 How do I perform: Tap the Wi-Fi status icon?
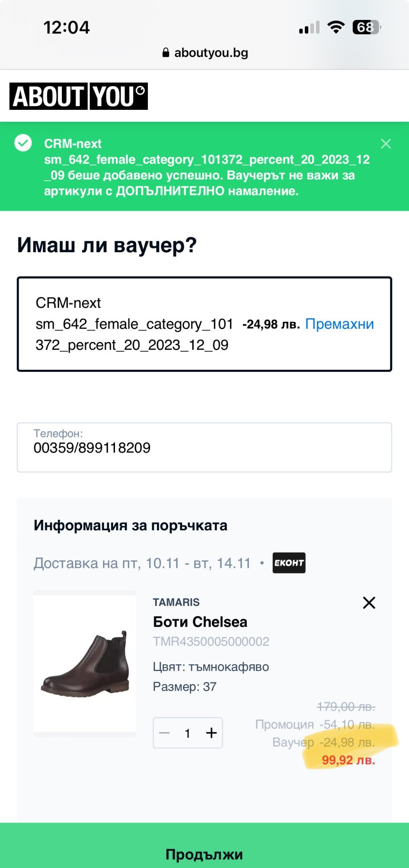[336, 27]
